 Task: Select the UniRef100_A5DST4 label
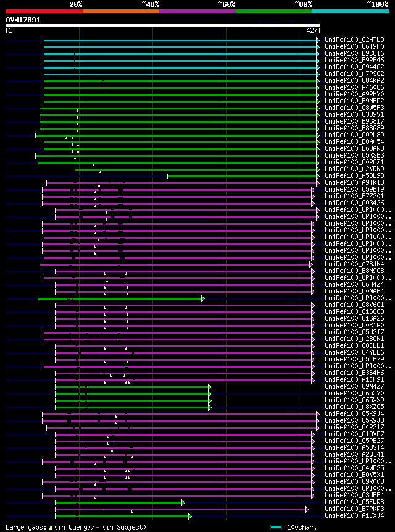coord(354,447)
